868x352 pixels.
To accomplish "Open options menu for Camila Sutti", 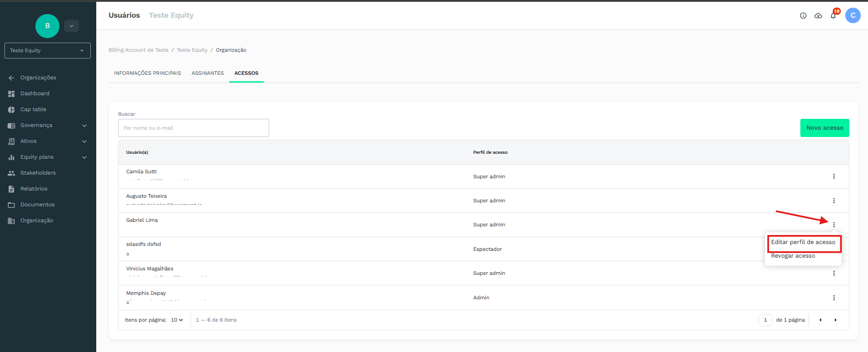I will point(833,176).
